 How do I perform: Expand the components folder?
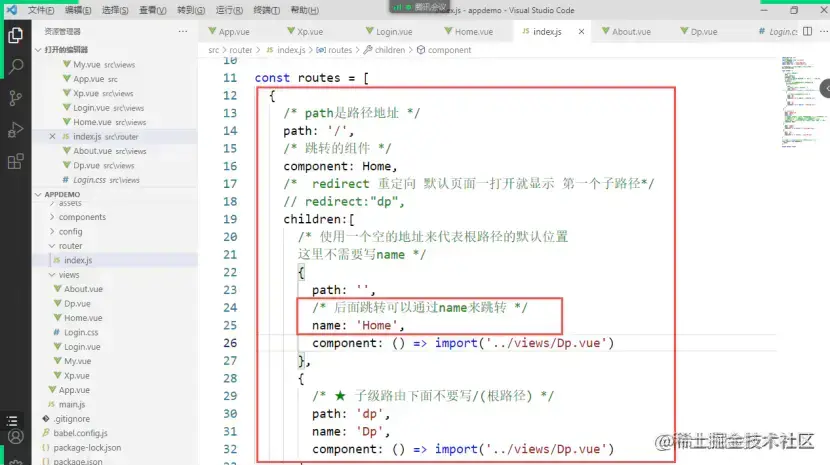click(x=82, y=217)
